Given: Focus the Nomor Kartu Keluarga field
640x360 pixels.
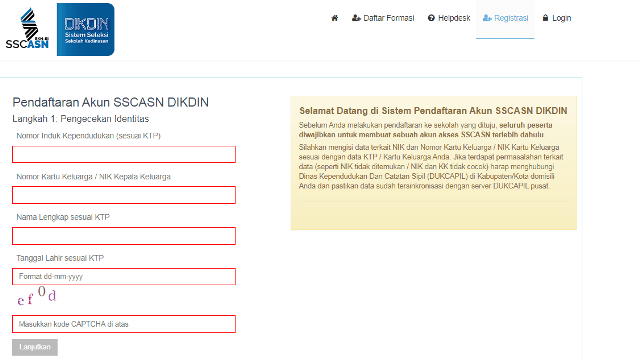Looking at the screenshot, I should tap(124, 195).
